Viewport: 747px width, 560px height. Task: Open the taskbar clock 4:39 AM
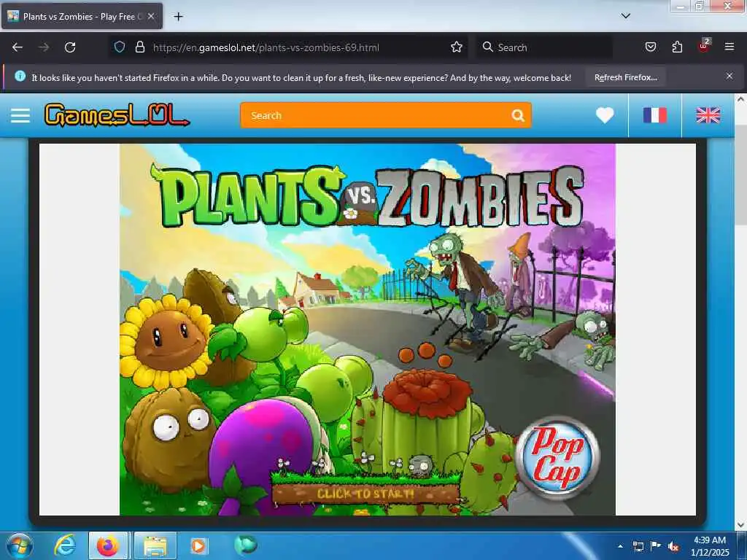click(710, 546)
